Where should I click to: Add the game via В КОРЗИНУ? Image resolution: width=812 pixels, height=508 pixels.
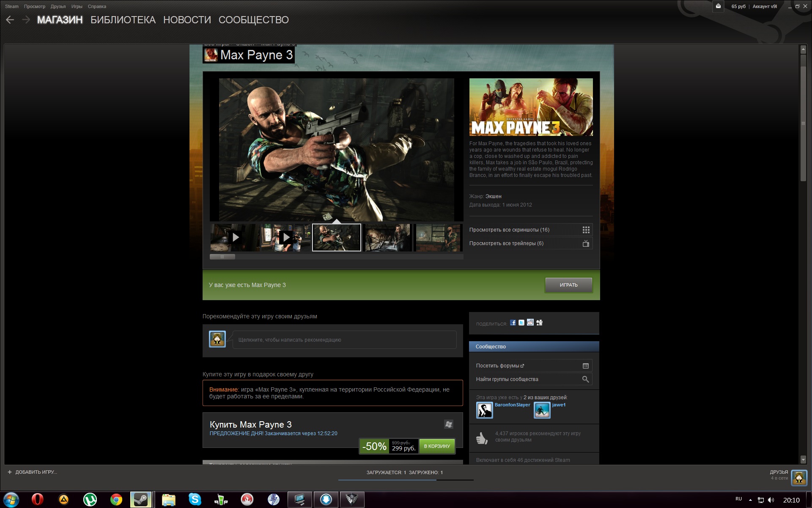[x=437, y=446]
